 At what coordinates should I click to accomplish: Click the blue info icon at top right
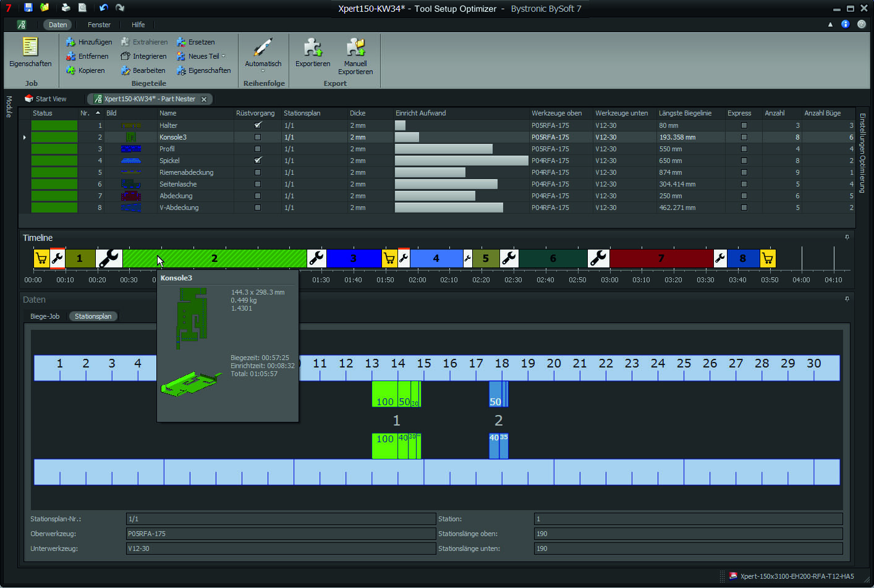click(846, 24)
